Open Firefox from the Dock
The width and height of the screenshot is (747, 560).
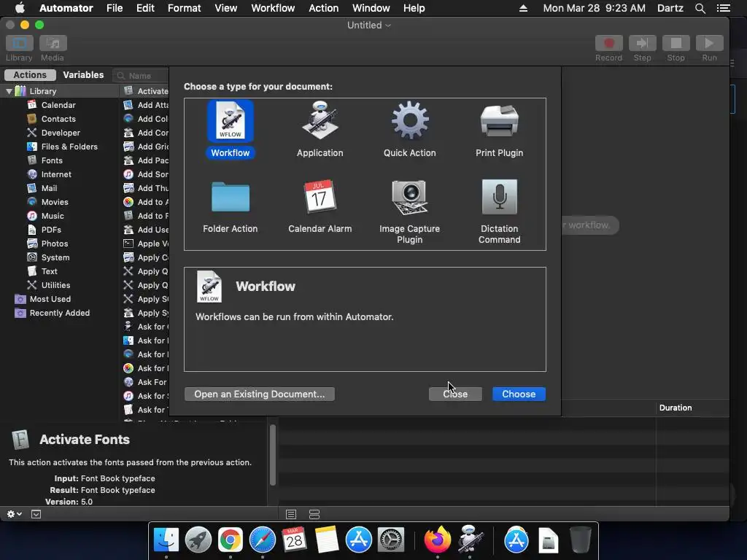click(x=438, y=540)
